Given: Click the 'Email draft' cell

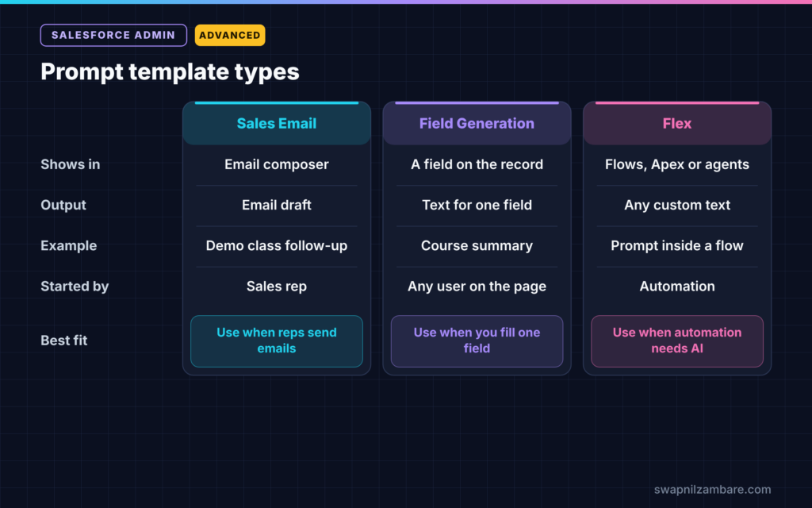Looking at the screenshot, I should [x=277, y=206].
